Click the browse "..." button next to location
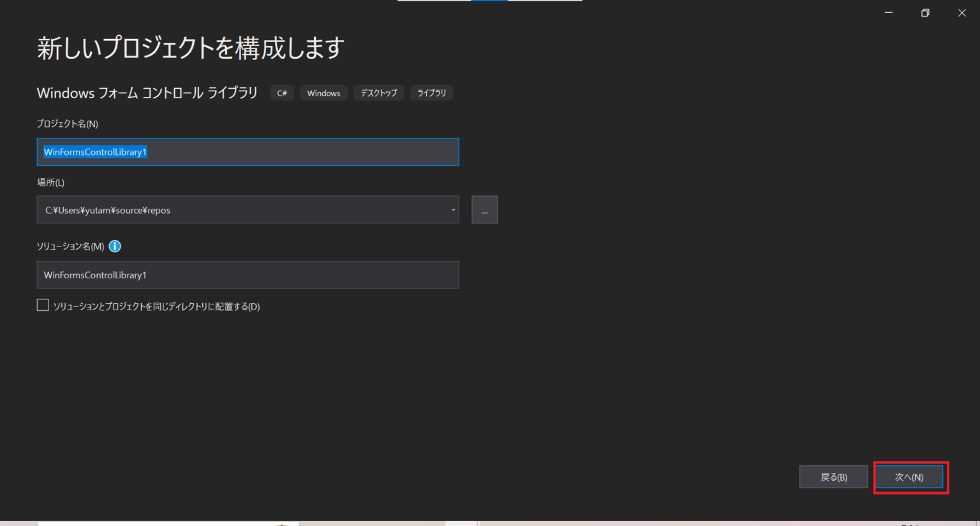 click(484, 209)
